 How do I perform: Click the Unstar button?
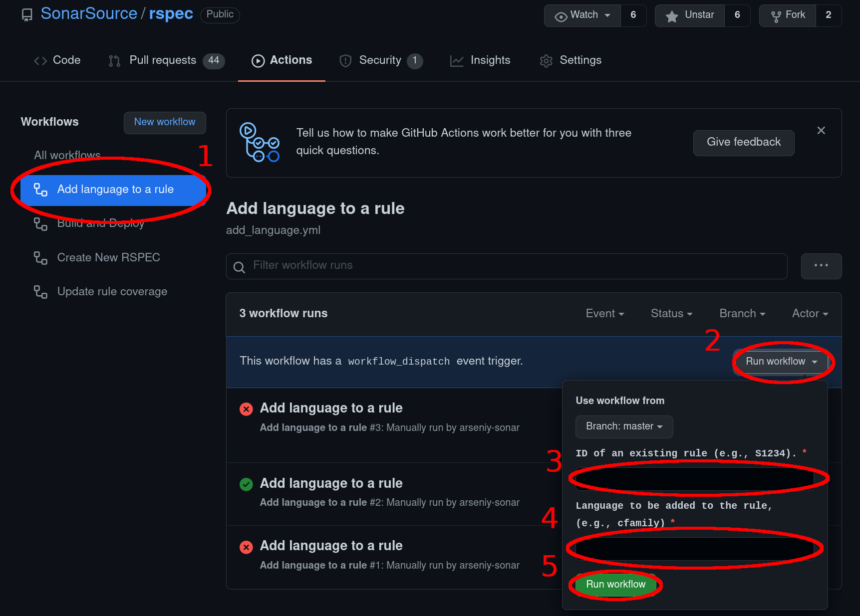pyautogui.click(x=690, y=15)
